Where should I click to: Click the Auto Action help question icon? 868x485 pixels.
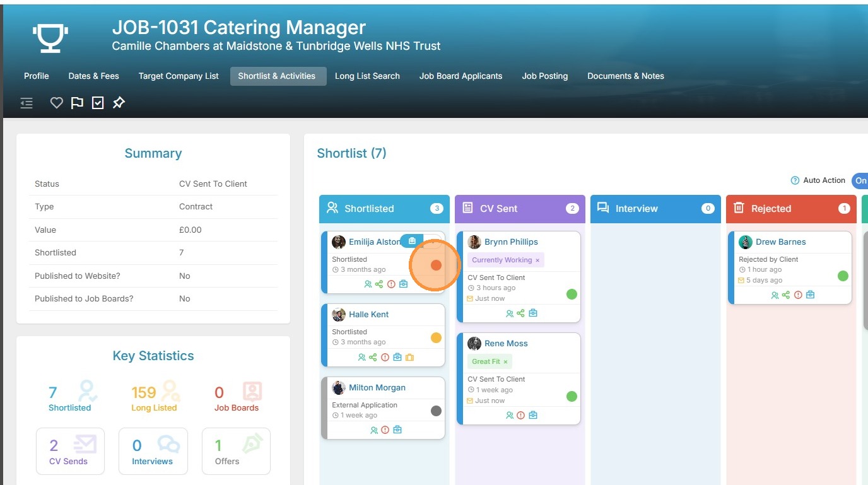(x=795, y=180)
